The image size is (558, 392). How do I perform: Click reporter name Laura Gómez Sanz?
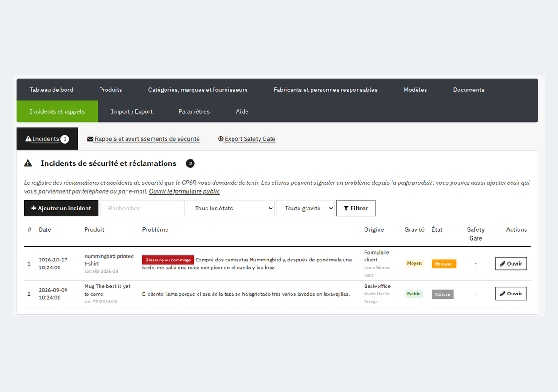click(x=377, y=271)
